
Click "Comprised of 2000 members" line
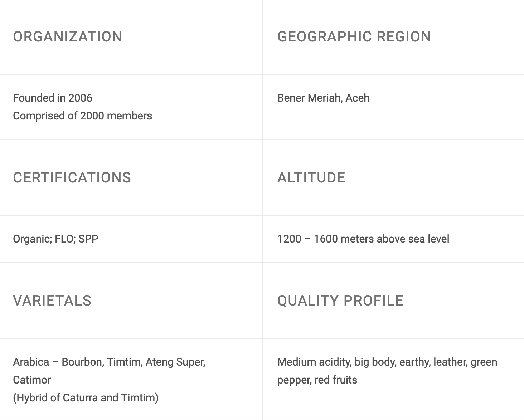(82, 116)
